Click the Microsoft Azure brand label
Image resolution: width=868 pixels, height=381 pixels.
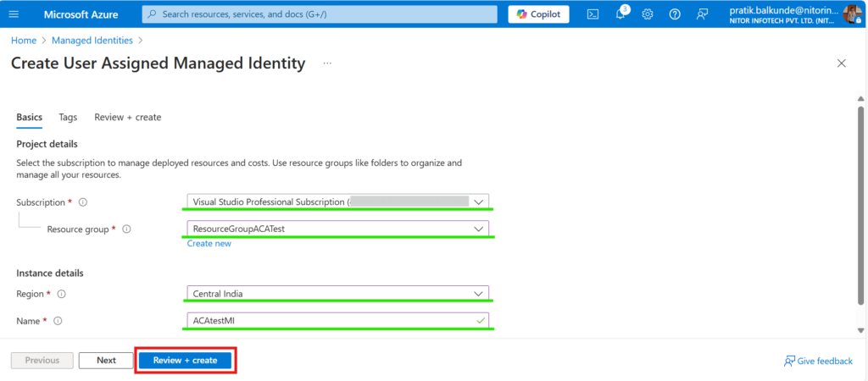coord(81,14)
